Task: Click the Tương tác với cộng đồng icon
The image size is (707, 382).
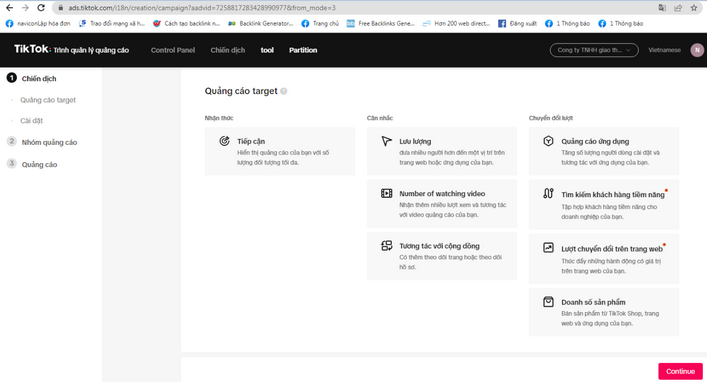Action: [386, 246]
